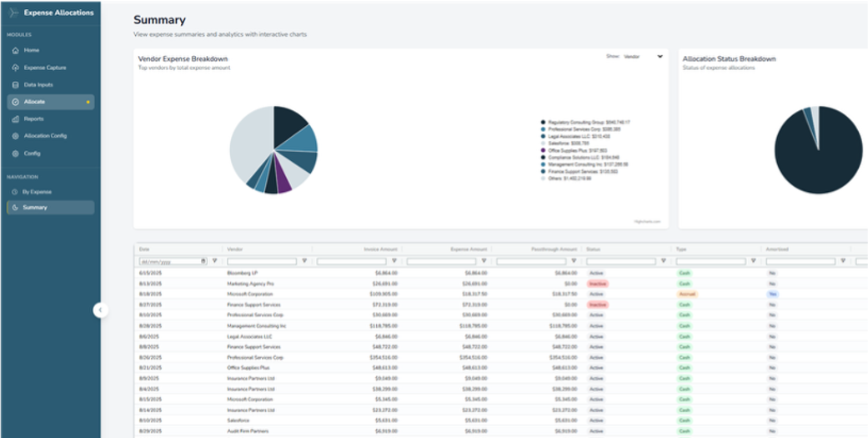
Task: Open Expense Capture via its cloud icon
Action: click(15, 68)
